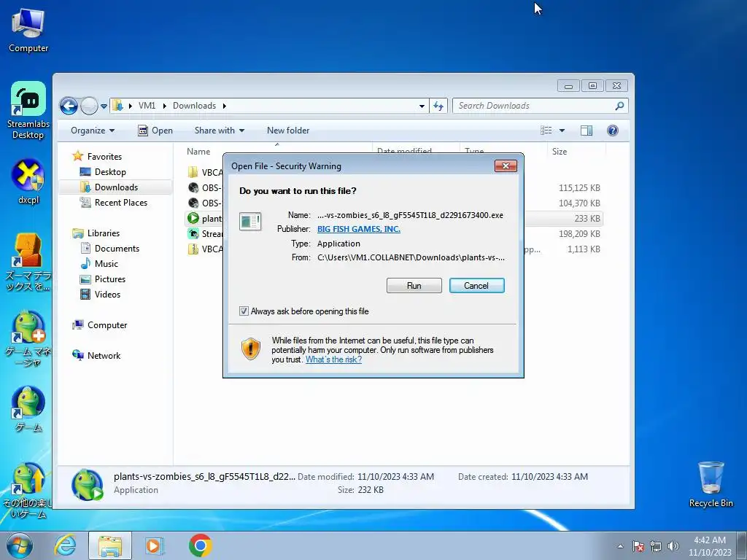
Task: Select Network in the navigation pane
Action: click(104, 356)
